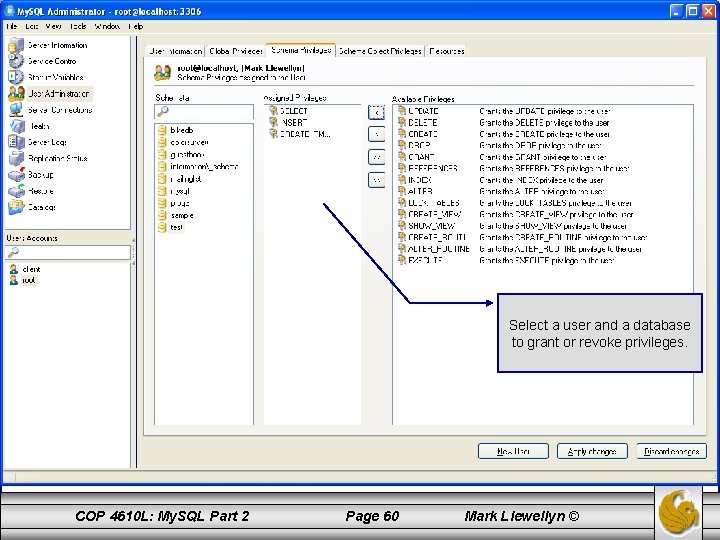Screen dimensions: 720x540
Task: Revoke all privileges with double right arrow
Action: 377,180
